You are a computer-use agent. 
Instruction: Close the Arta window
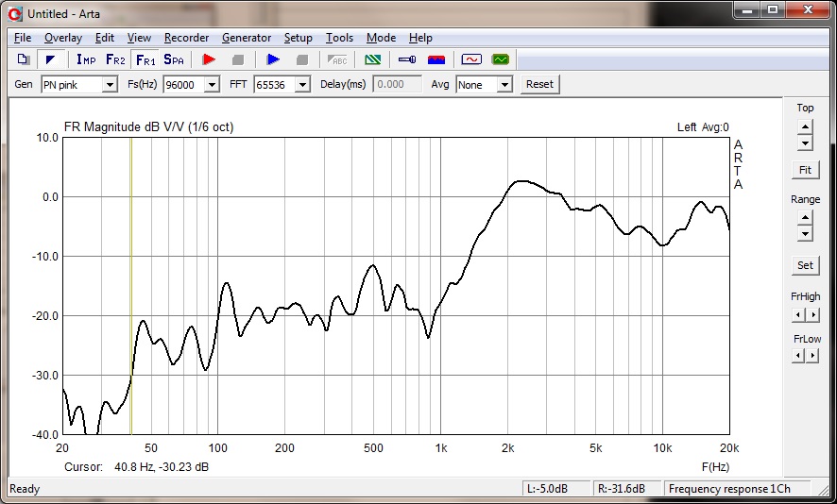[x=807, y=10]
